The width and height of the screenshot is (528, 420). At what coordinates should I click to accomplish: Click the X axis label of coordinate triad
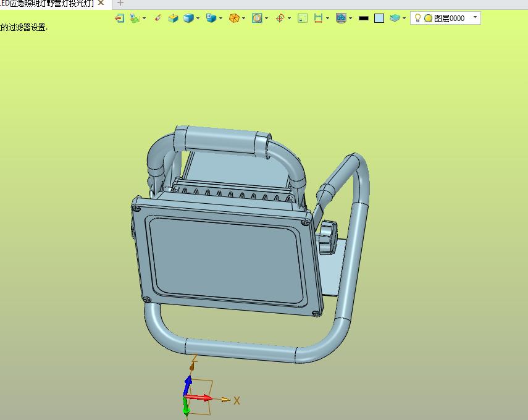click(237, 400)
